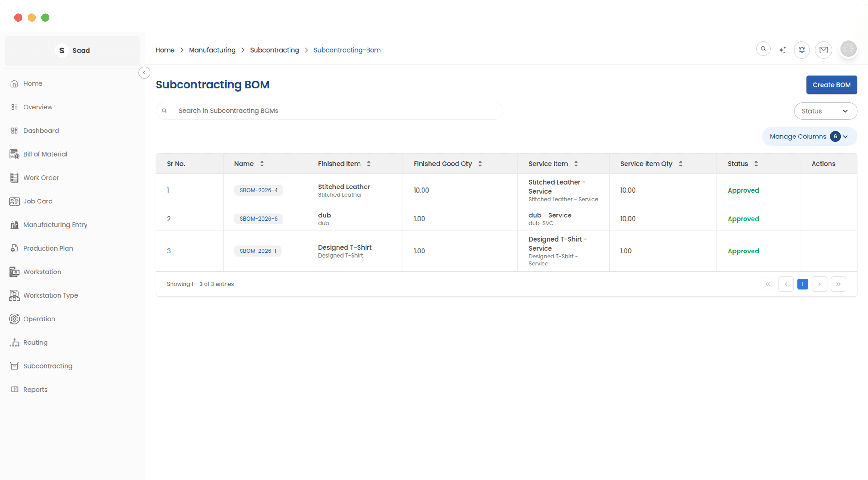Click the Operation gear icon in sidebar

click(x=14, y=319)
